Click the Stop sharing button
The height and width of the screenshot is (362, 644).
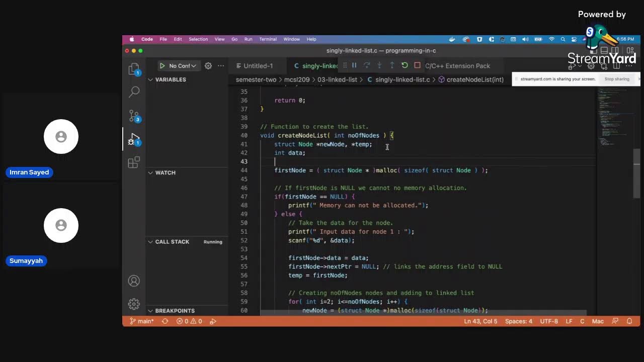click(617, 79)
